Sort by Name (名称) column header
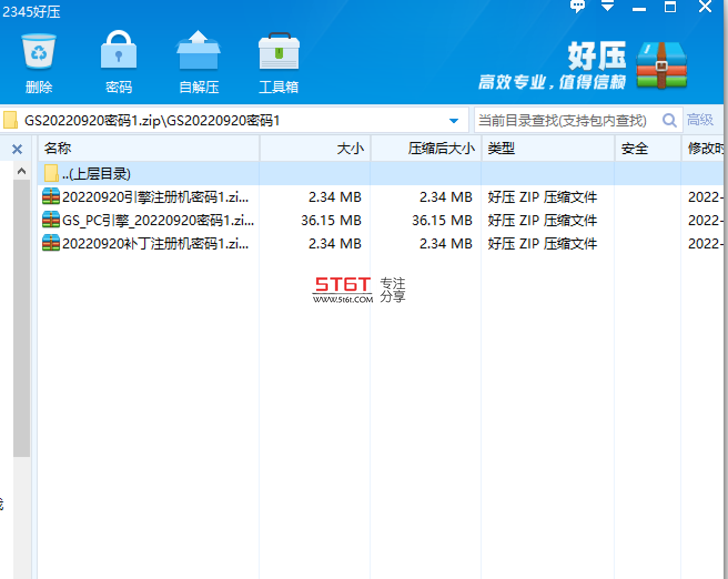Screen dimensions: 728x579 (149, 148)
